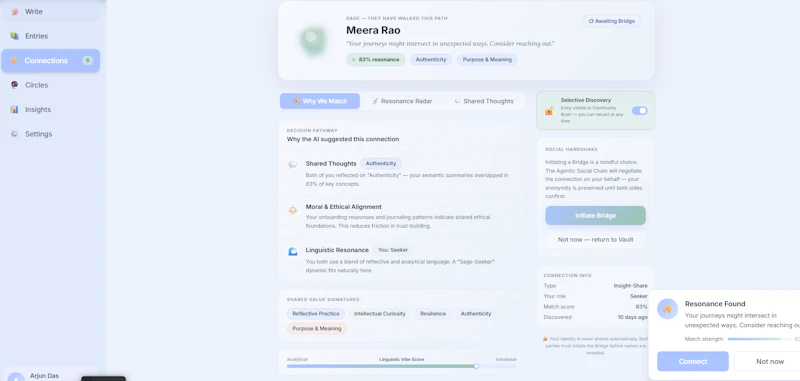Click the Linguistic Vibe Score slider handle
800x381 pixels.
coord(476,366)
